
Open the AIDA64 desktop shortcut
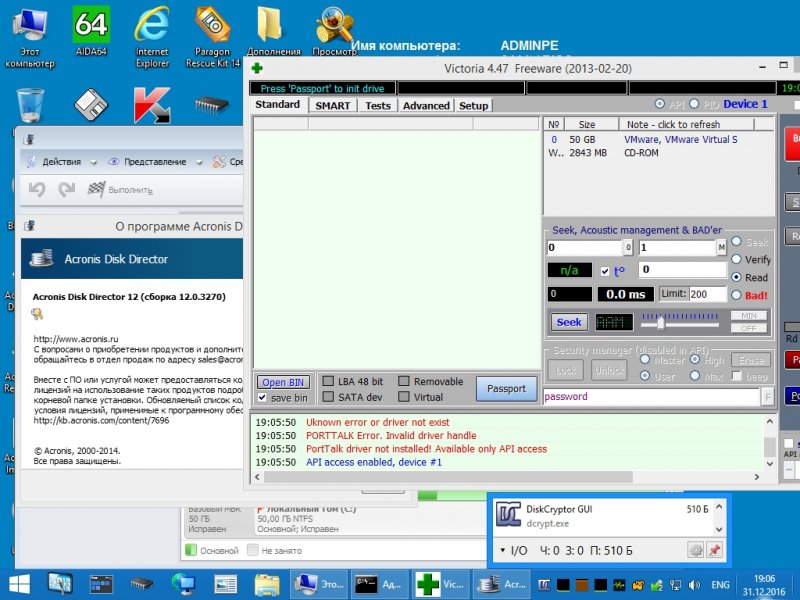tap(91, 31)
